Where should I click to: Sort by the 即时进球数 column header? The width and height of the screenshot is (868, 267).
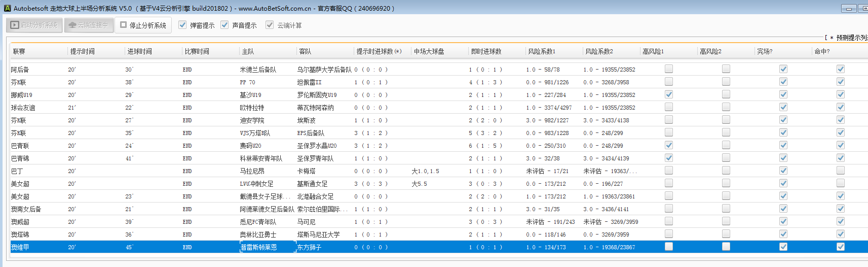click(486, 51)
